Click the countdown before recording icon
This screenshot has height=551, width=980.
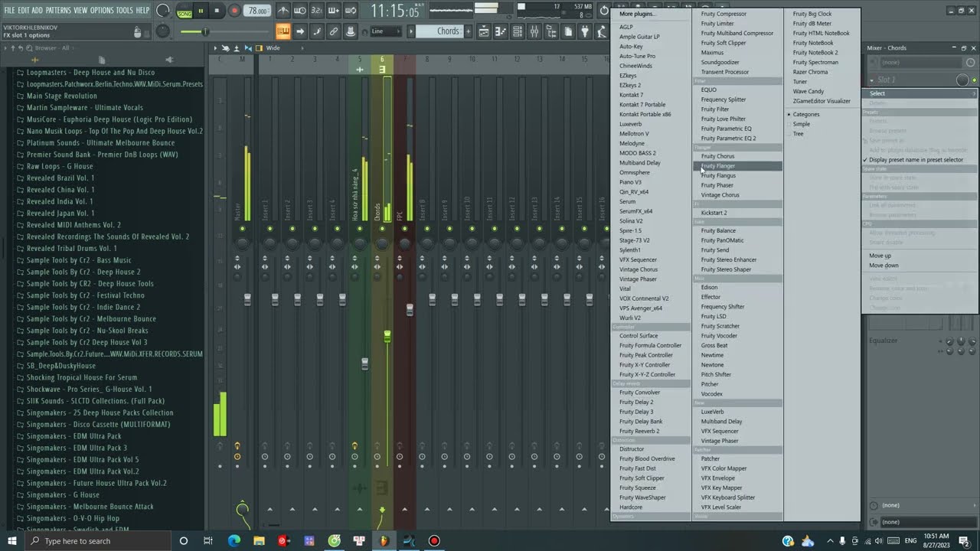[x=317, y=11]
